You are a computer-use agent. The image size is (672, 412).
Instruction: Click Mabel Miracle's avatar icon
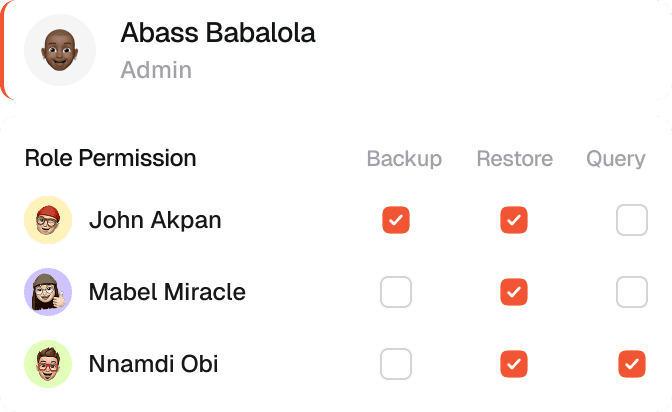[48, 292]
